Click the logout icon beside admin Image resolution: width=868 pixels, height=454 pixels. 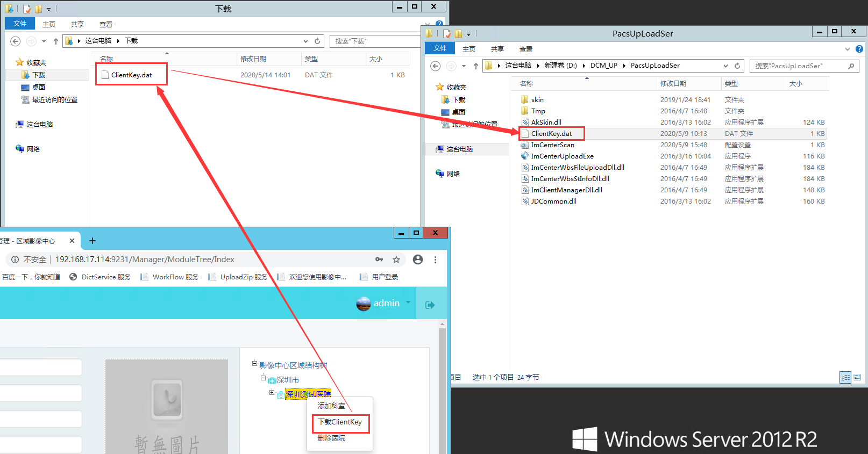point(430,305)
